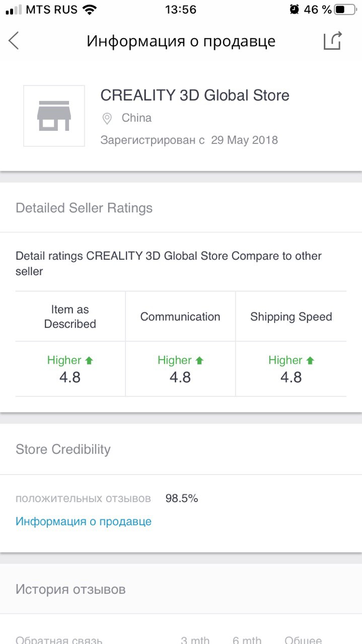Open the blue Информация о продавце link
This screenshot has width=362, height=644.
(x=84, y=521)
